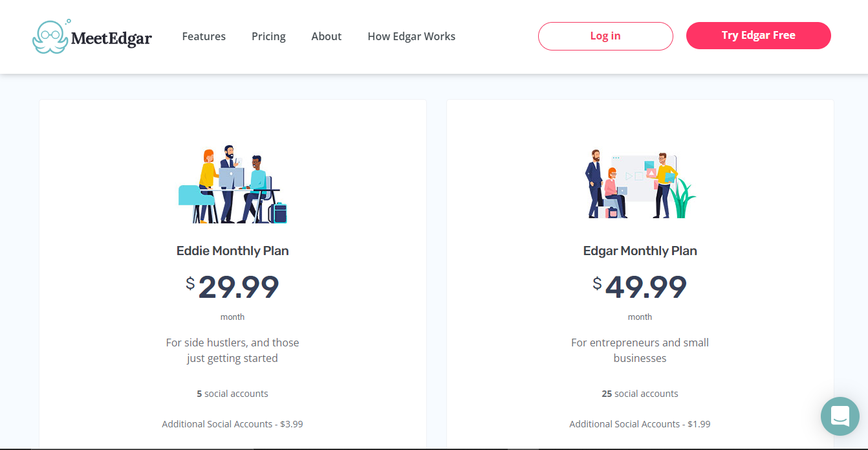This screenshot has width=868, height=450.
Task: Select the Eddie Monthly Plan heading
Action: coord(233,251)
